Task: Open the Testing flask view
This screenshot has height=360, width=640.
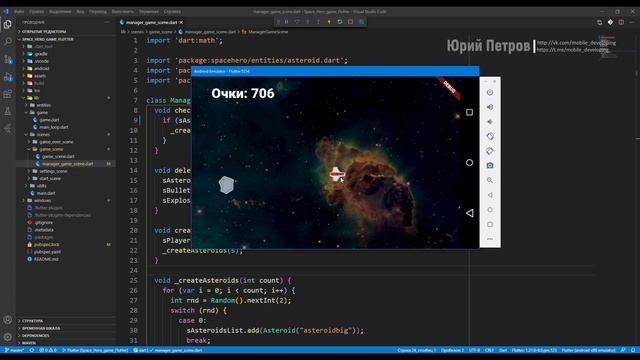Action: pos(8,111)
